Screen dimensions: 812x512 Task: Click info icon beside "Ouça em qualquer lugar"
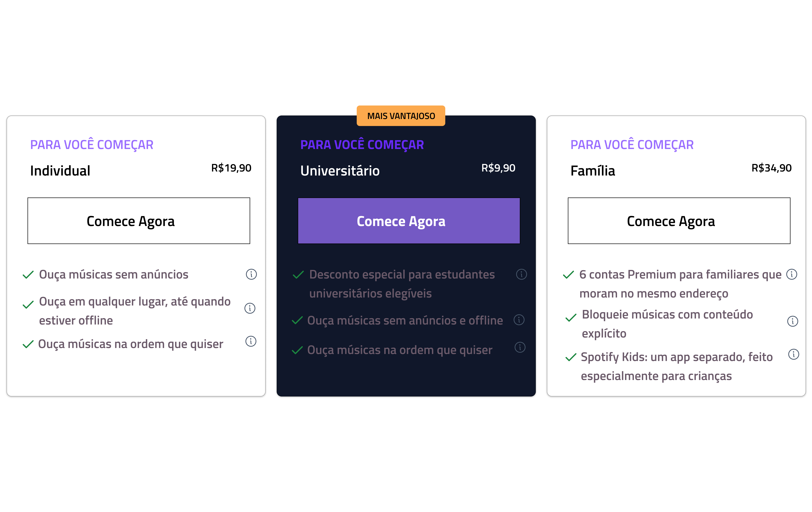250,308
